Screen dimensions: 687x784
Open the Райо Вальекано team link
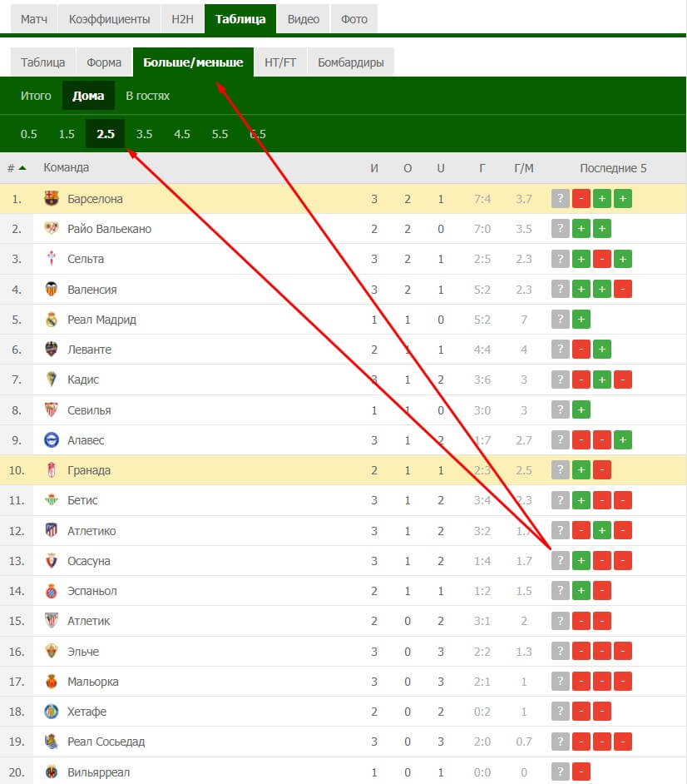(x=110, y=229)
